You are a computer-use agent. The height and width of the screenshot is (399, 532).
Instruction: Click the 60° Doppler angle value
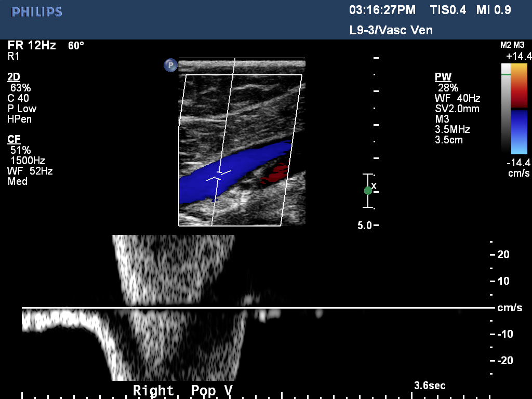pyautogui.click(x=76, y=46)
